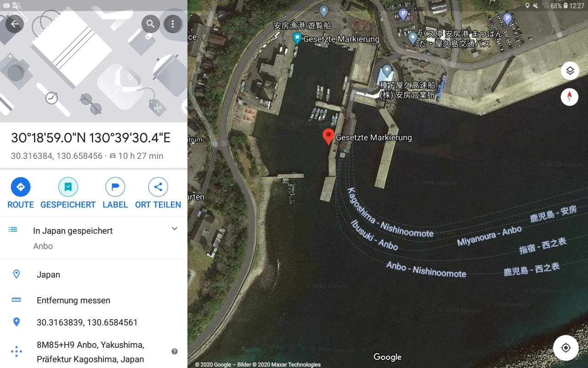Add a LABEL to this place
Screen dimensions: 588x368
[115, 193]
